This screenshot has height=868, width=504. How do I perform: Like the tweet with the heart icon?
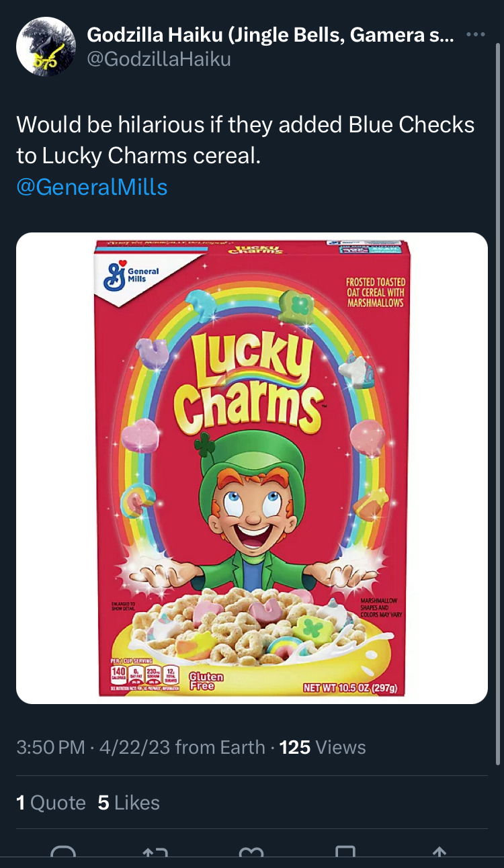(x=251, y=854)
